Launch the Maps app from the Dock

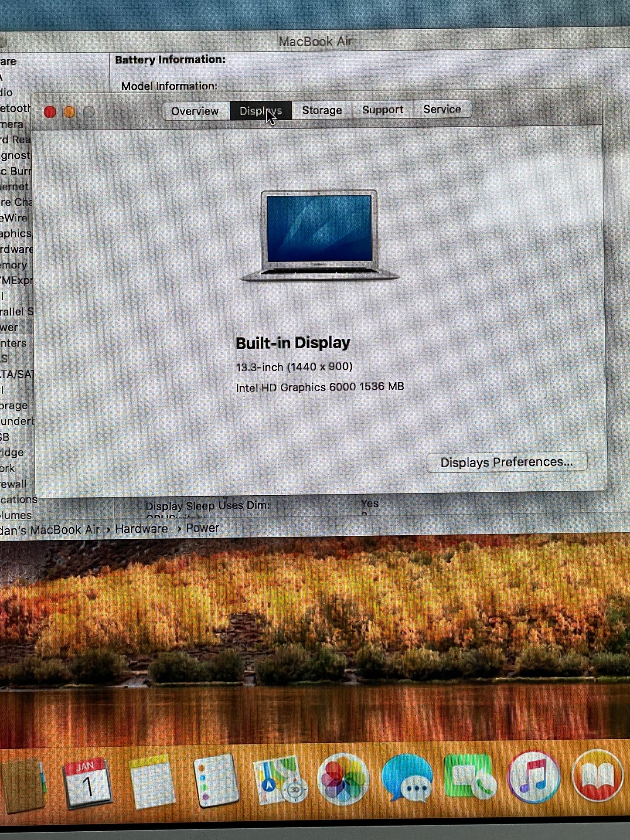pyautogui.click(x=280, y=780)
